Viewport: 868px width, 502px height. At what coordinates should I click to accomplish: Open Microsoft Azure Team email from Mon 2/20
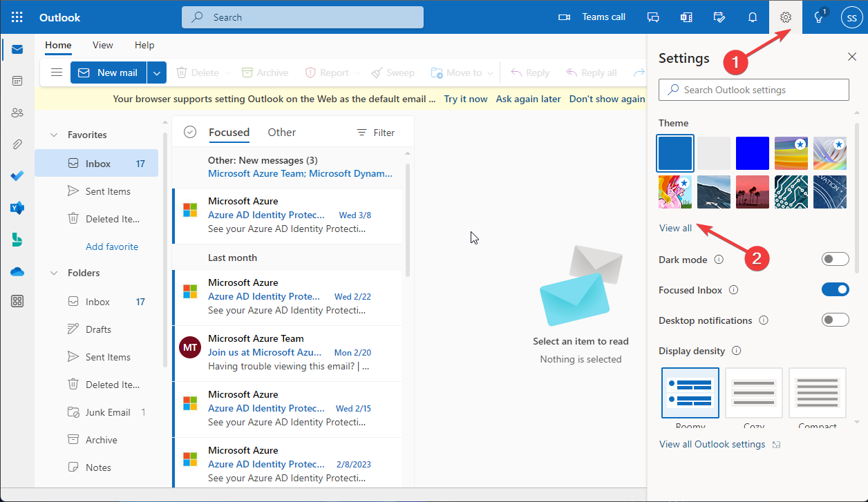point(287,353)
